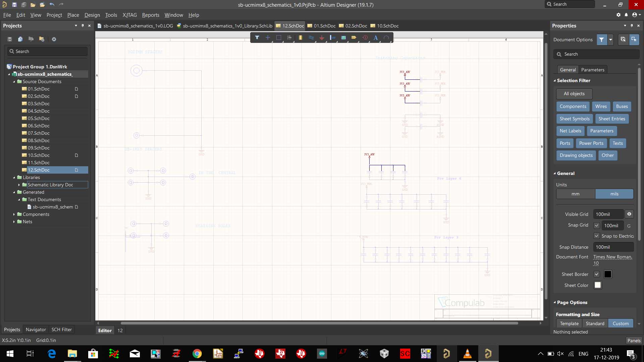Viewport: 644px width, 362px height.
Task: Select the Place Wire tool
Action: (311, 38)
